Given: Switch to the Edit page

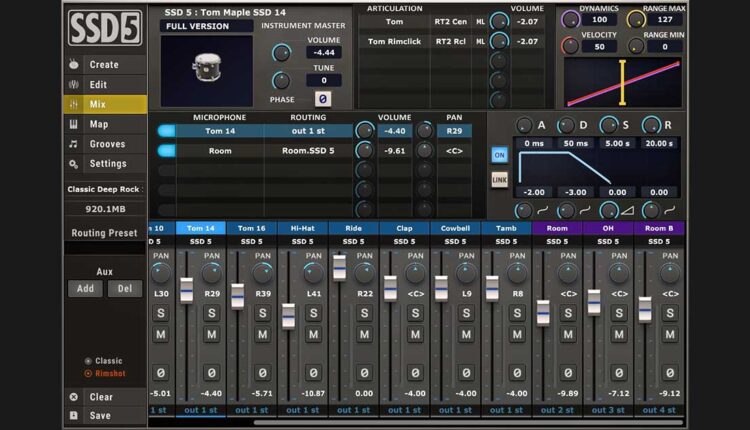Looking at the screenshot, I should coord(98,85).
